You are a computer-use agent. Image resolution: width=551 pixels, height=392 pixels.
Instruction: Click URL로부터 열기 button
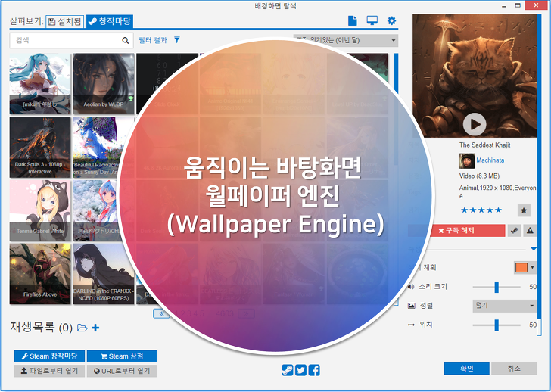pyautogui.click(x=122, y=371)
